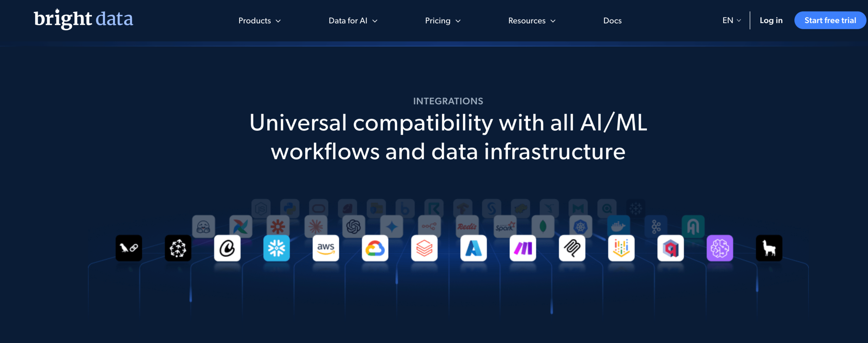868x343 pixels.
Task: Open the Pricing dropdown menu
Action: point(443,21)
